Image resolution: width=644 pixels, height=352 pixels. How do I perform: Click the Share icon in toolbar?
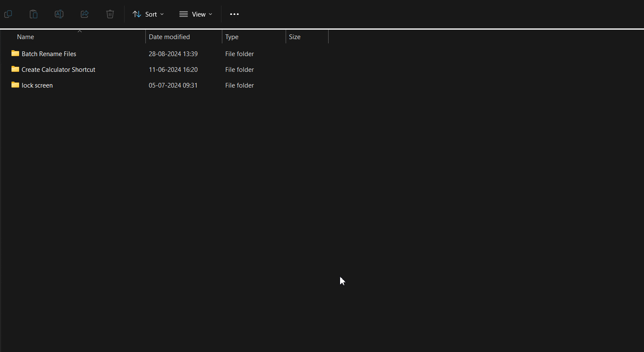point(85,14)
